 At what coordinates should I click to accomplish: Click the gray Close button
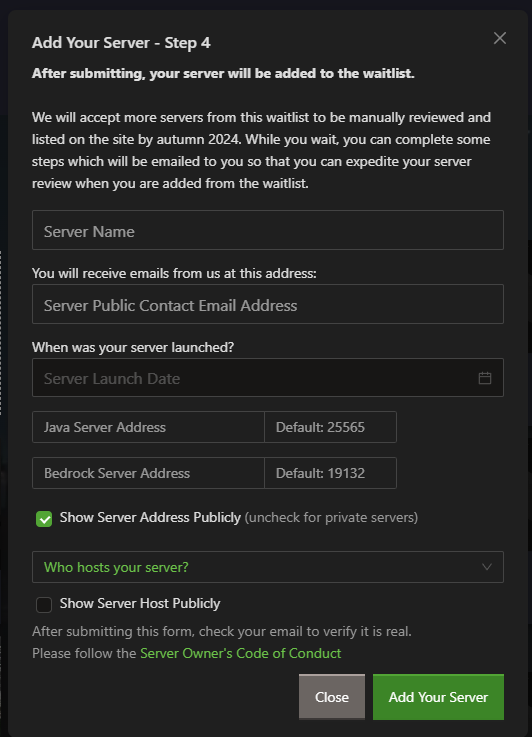[x=332, y=697]
